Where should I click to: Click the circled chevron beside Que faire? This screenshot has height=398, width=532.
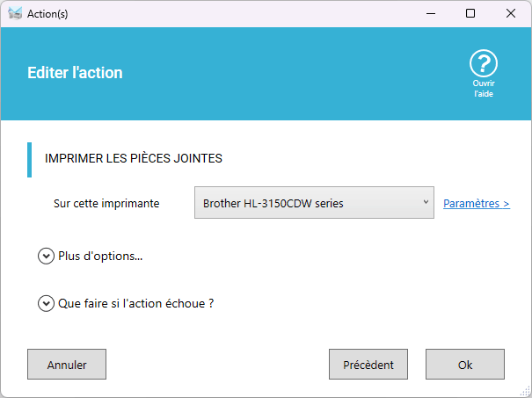tap(46, 303)
